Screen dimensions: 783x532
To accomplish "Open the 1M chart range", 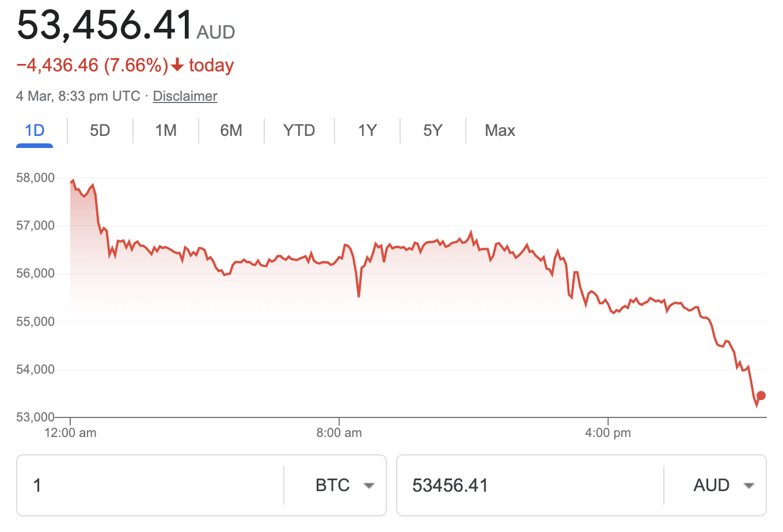I will click(166, 131).
